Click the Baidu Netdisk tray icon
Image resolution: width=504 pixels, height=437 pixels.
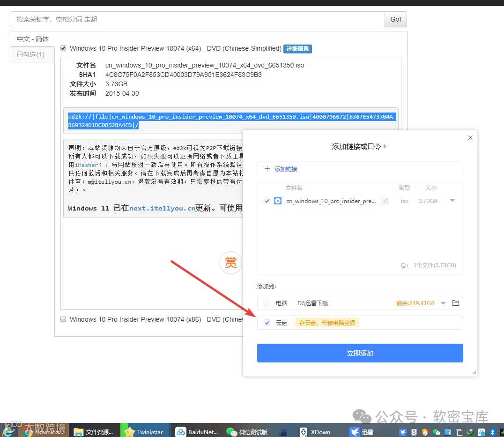(482, 432)
